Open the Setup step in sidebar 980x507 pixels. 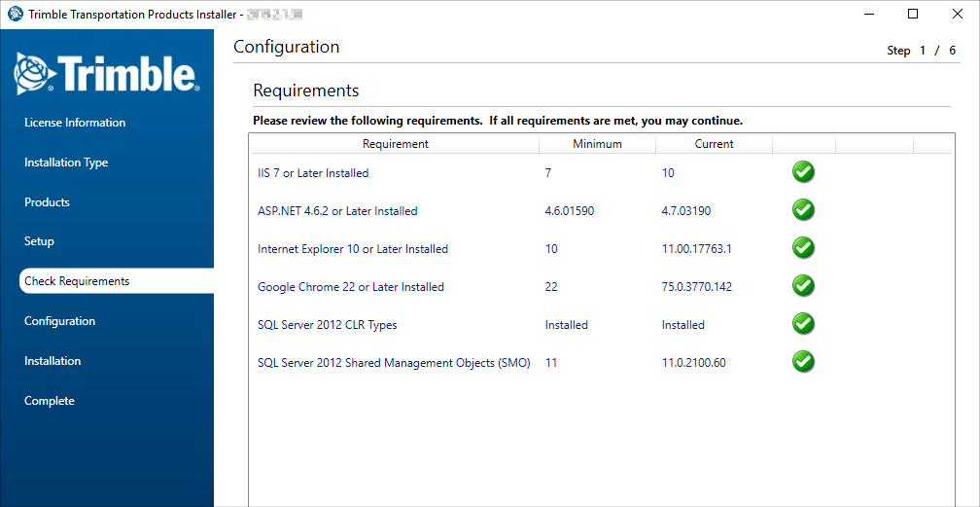coord(39,241)
